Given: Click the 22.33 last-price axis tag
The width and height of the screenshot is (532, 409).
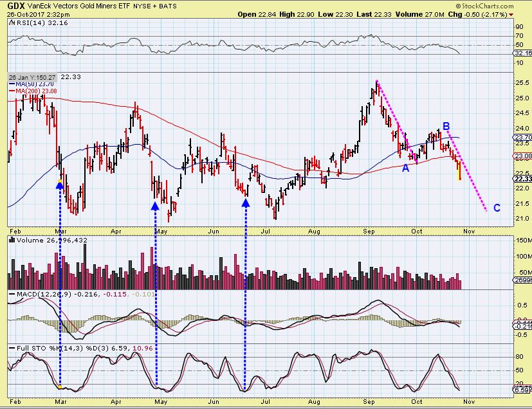Looking at the screenshot, I should [523, 179].
